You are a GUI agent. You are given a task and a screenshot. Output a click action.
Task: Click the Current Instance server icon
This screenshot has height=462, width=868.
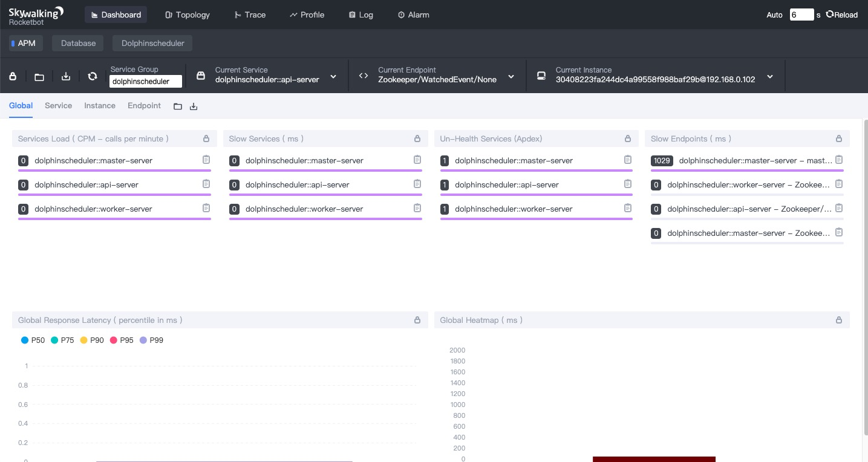(x=541, y=76)
